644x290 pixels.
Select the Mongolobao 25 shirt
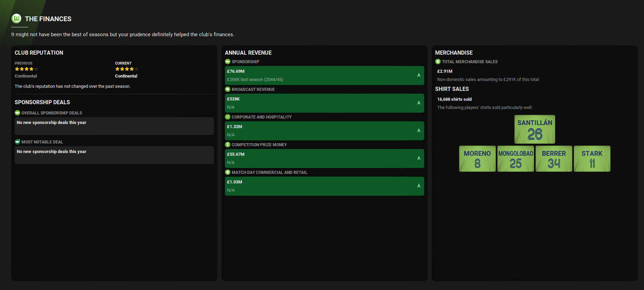tap(515, 159)
